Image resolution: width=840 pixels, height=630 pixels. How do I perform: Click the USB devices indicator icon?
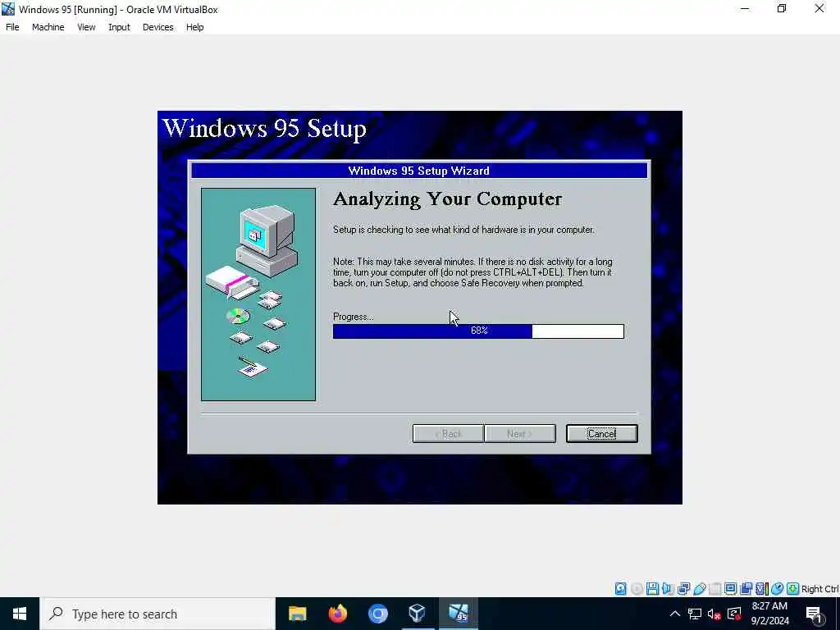click(699, 589)
